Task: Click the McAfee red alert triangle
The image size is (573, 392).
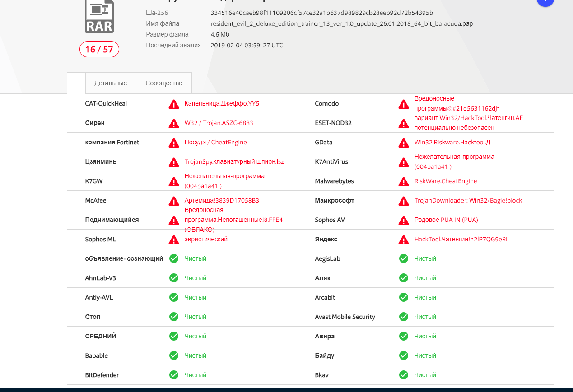Action: pos(173,201)
